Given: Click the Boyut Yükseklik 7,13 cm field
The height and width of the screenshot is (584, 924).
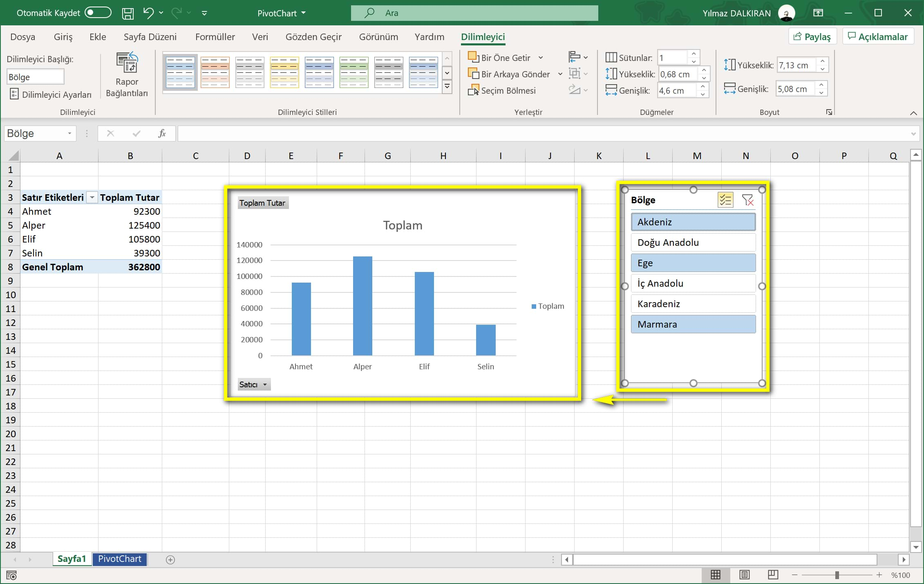Looking at the screenshot, I should click(x=796, y=65).
